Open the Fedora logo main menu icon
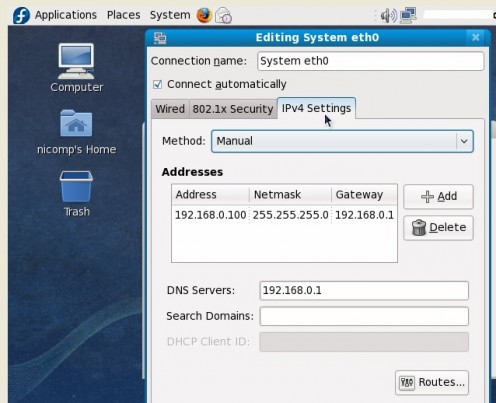 click(x=21, y=15)
